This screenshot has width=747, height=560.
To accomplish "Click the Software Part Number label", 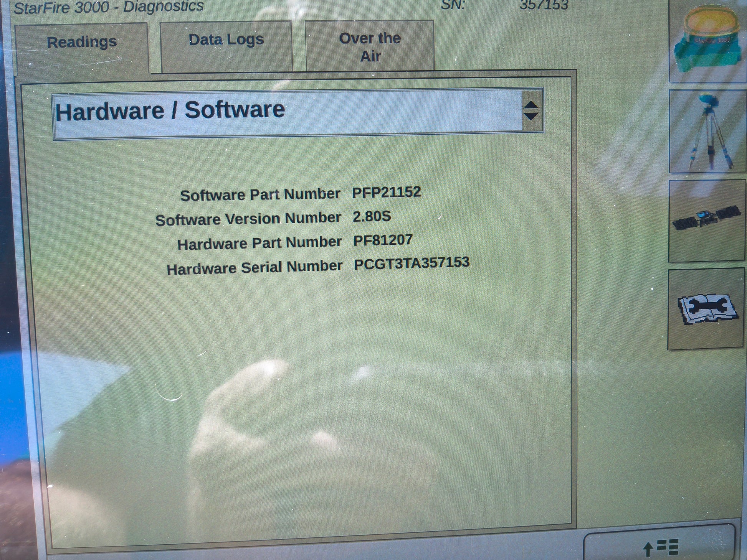I will [260, 194].
